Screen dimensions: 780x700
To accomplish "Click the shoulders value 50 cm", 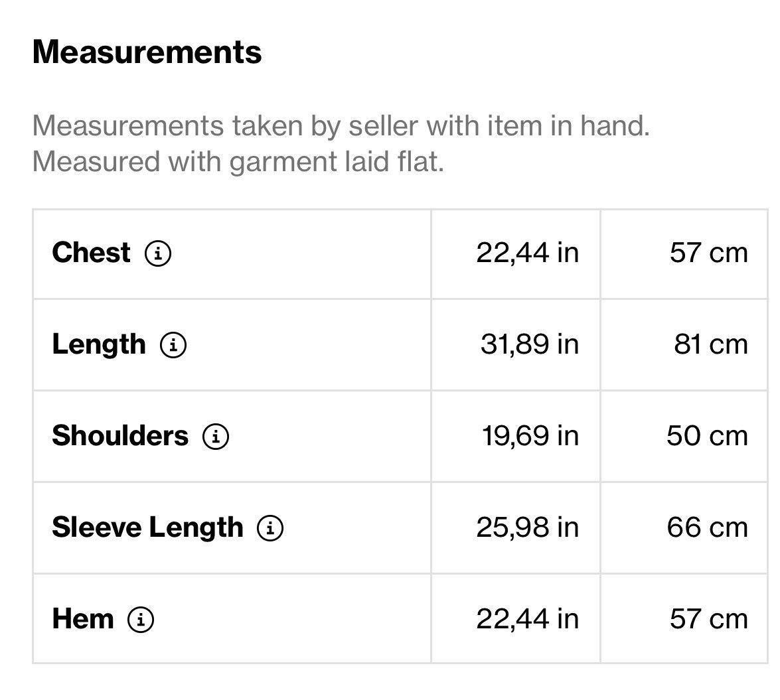I will (x=708, y=436).
